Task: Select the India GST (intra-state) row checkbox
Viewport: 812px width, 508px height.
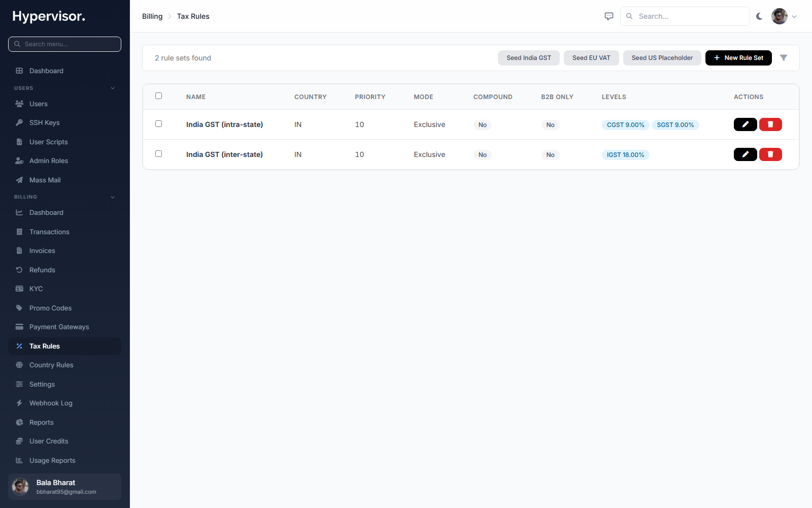Action: 158,124
